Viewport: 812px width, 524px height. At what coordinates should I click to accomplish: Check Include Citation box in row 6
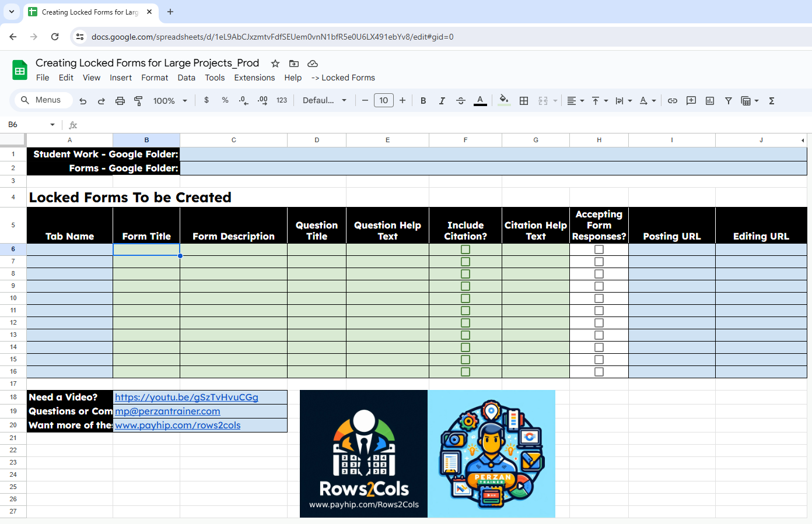[x=466, y=249]
